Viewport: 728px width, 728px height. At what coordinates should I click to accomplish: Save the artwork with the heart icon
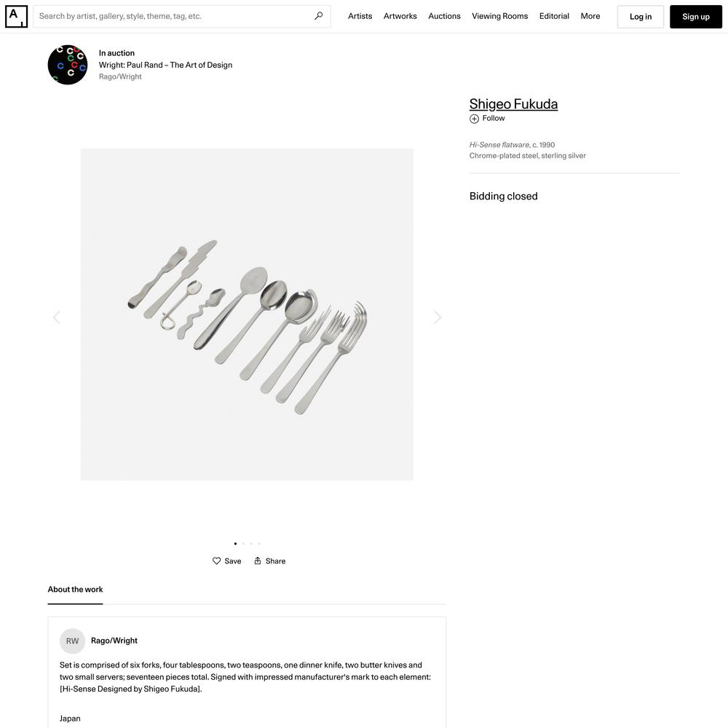[216, 561]
